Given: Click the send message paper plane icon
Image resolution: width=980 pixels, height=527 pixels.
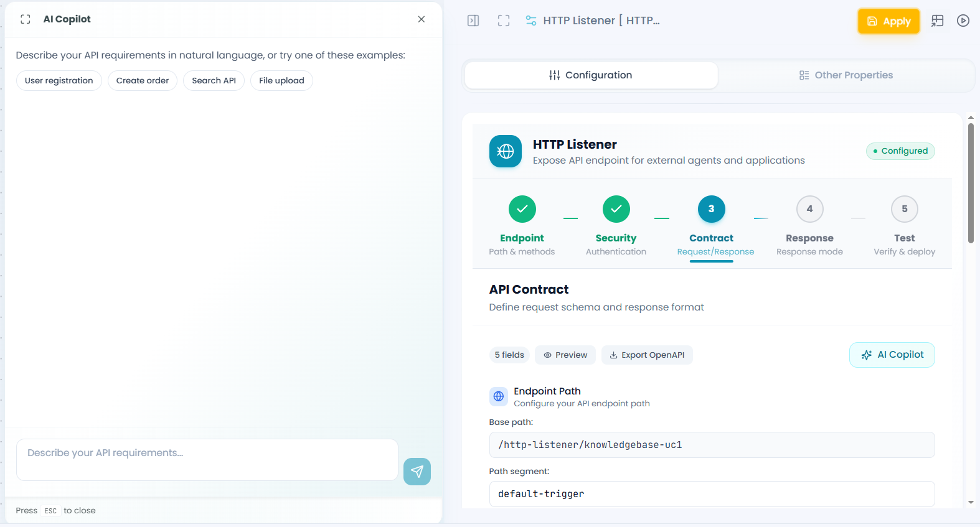Looking at the screenshot, I should pos(417,472).
